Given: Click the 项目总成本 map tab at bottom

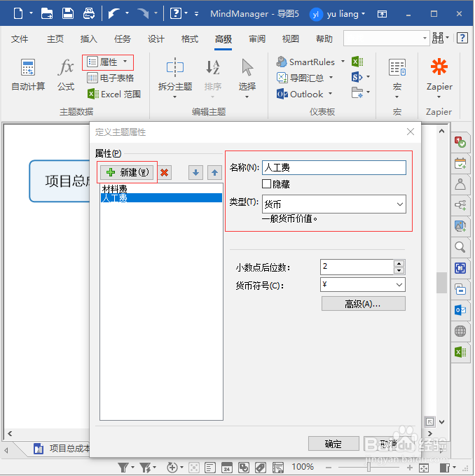Looking at the screenshot, I should click(x=61, y=449).
